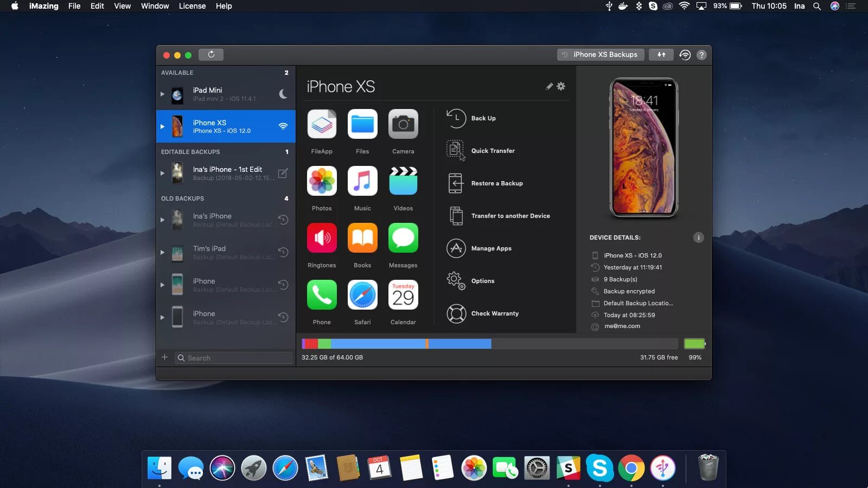Open the Photos section icon
Image resolution: width=868 pixels, height=488 pixels.
pos(322,181)
